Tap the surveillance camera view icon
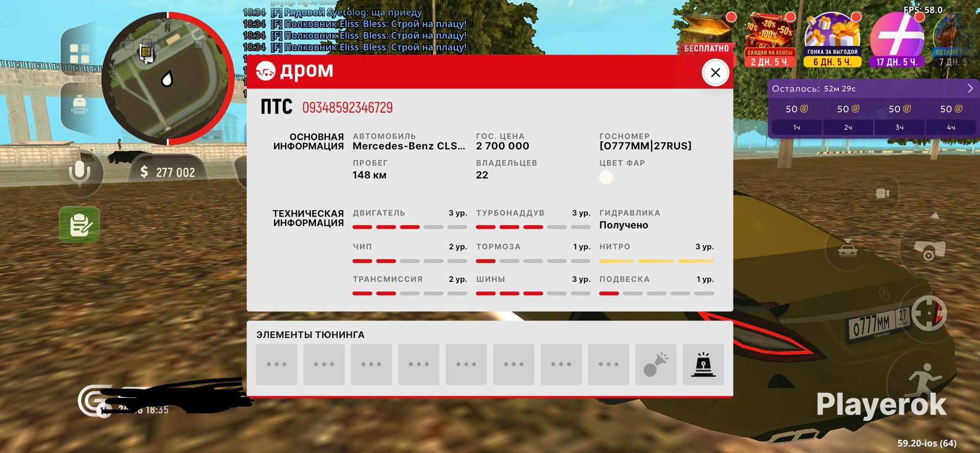 (929, 250)
